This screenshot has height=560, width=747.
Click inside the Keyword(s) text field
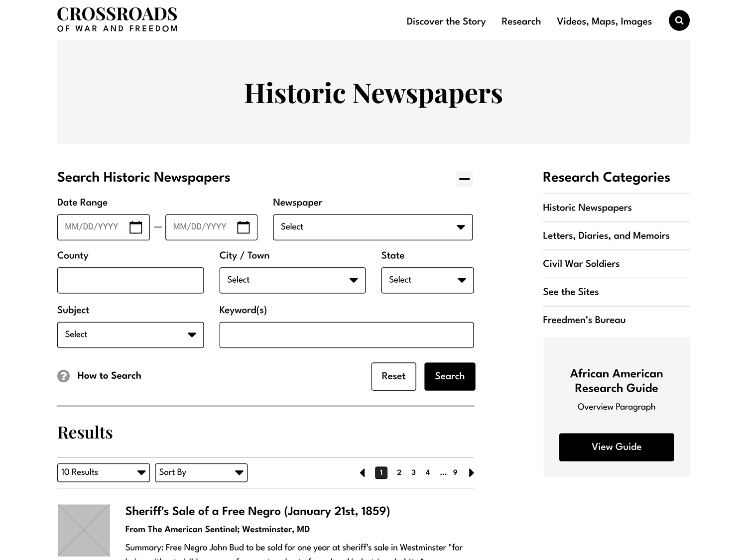pos(346,335)
